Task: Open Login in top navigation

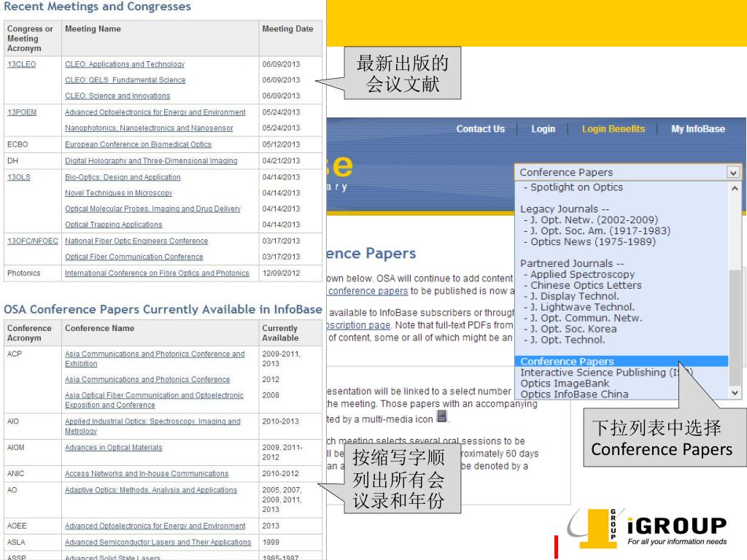Action: click(543, 129)
